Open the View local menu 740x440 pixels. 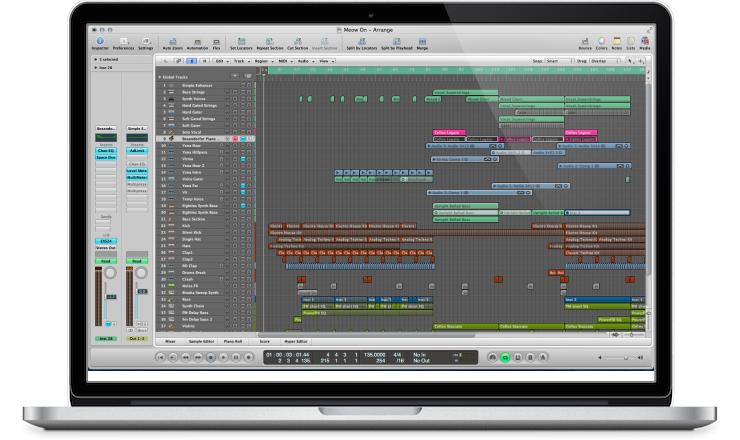pos(326,61)
